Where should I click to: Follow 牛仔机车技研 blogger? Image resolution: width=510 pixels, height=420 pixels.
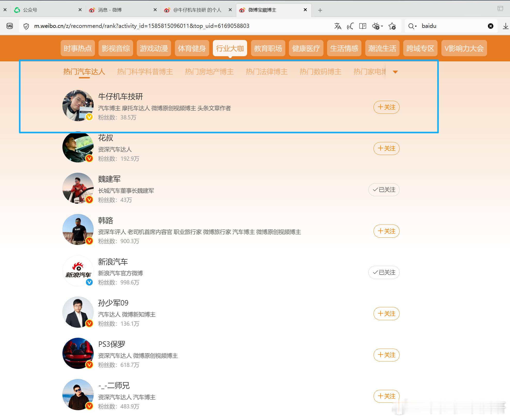pos(386,107)
